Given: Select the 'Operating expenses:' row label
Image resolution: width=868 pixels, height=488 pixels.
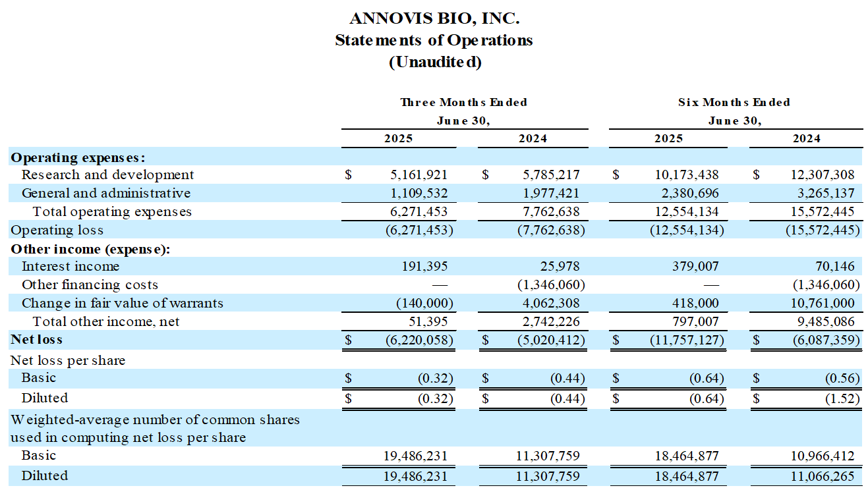Looking at the screenshot, I should point(78,158).
